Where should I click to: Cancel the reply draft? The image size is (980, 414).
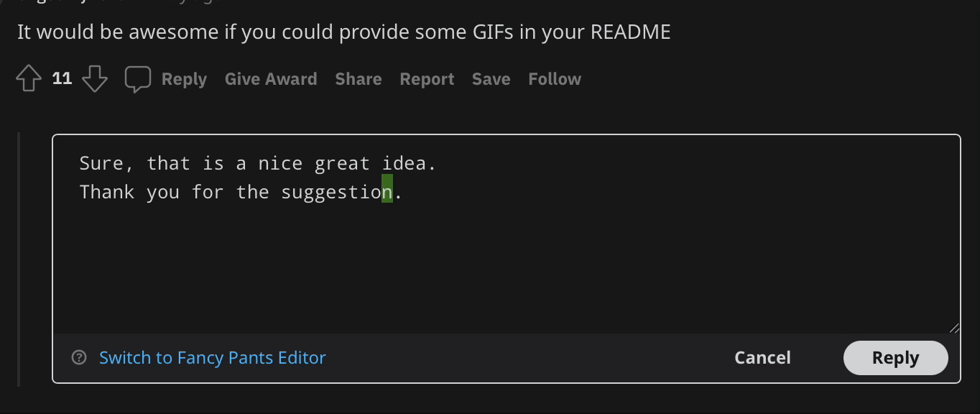coord(762,358)
